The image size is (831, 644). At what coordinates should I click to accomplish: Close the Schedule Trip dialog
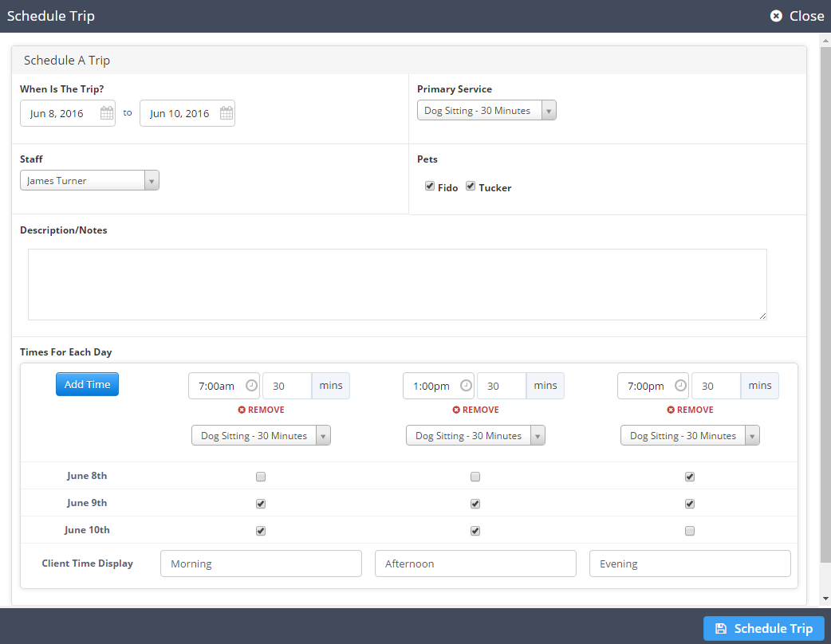pos(797,16)
